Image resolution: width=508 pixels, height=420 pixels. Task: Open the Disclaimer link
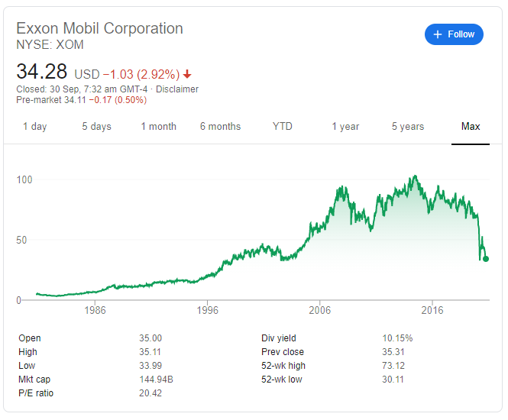coord(177,89)
